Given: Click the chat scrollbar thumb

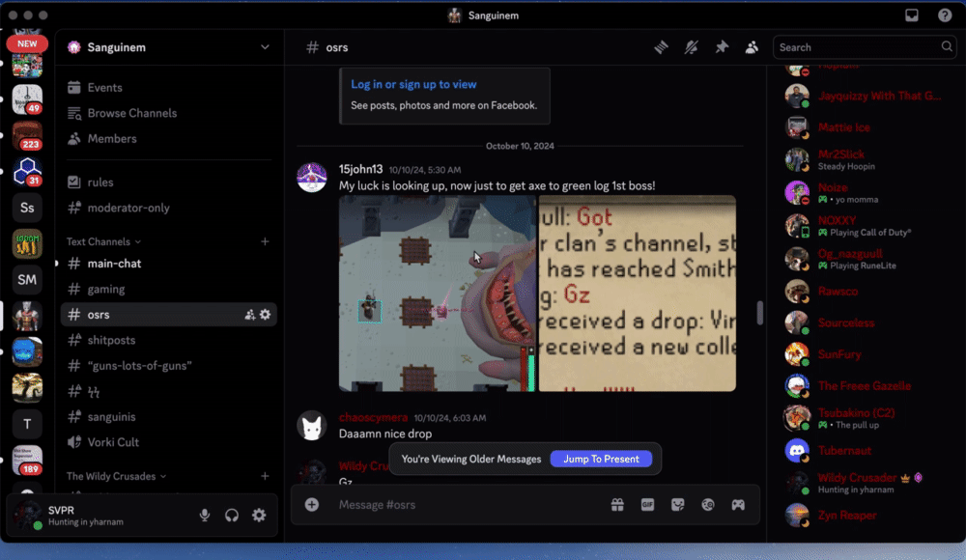Looking at the screenshot, I should (759, 313).
